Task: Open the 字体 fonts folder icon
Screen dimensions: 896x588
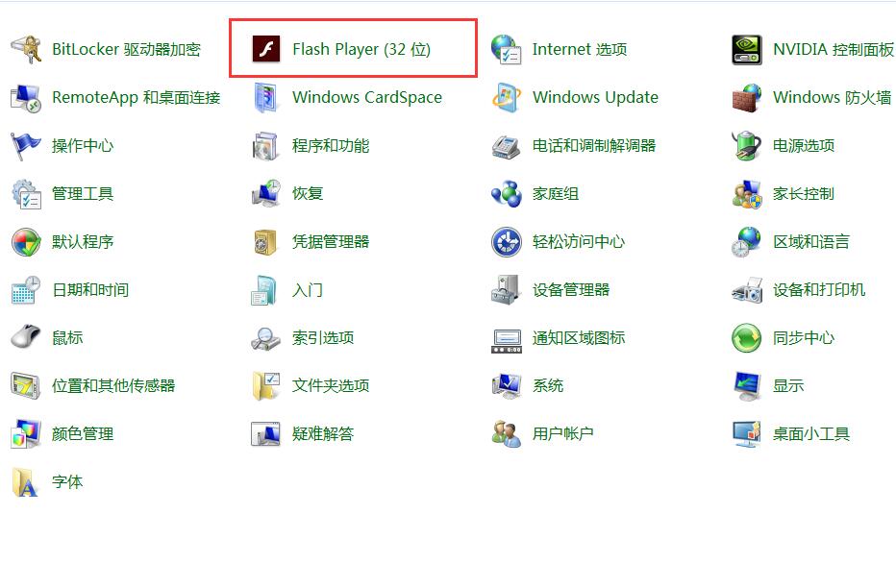Action: coord(26,482)
